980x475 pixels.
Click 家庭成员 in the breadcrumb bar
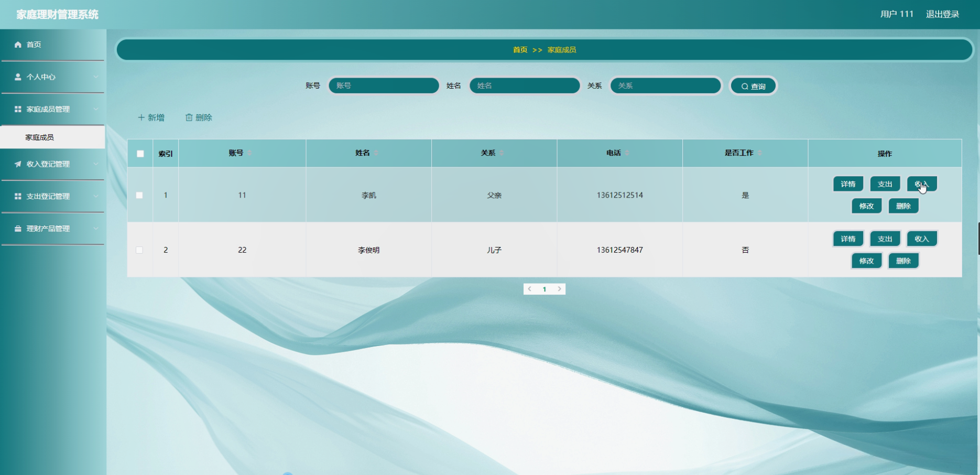click(x=562, y=50)
